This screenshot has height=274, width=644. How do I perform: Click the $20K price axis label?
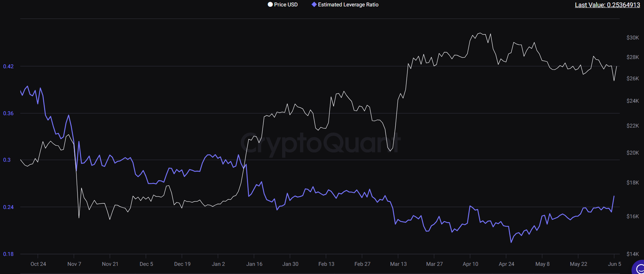click(x=633, y=153)
